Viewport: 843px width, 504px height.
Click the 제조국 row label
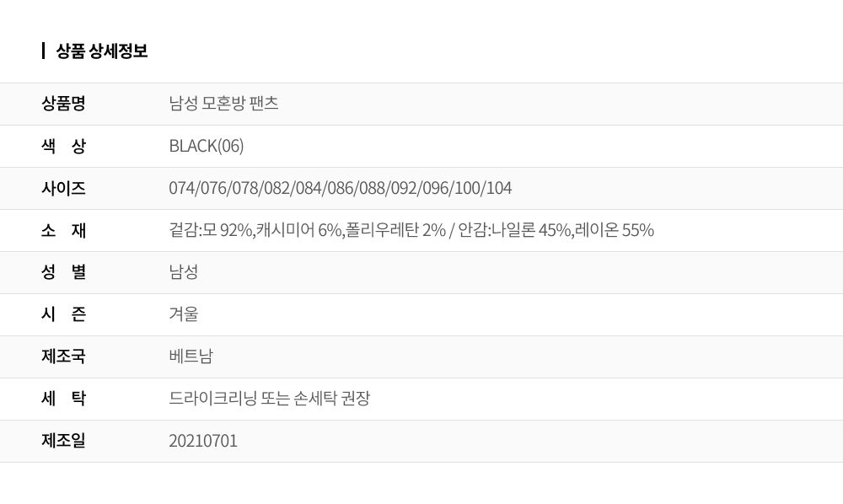pos(63,357)
